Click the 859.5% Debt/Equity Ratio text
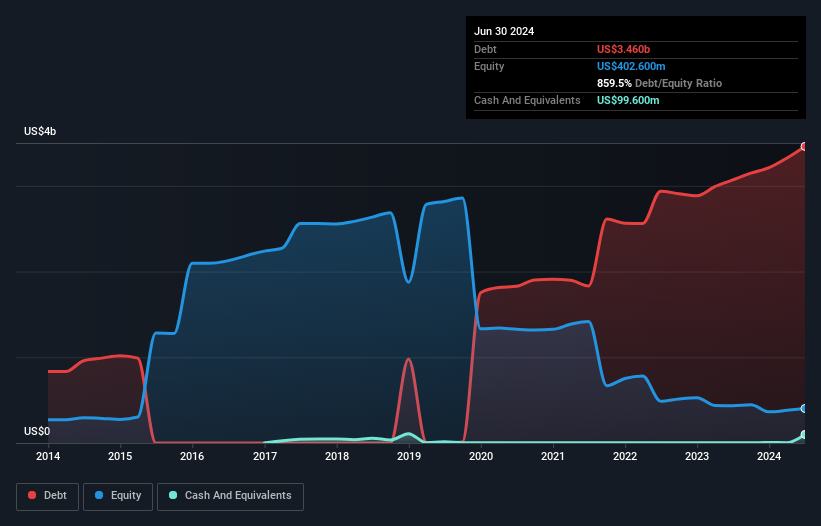This screenshot has width=821, height=526. tap(659, 83)
